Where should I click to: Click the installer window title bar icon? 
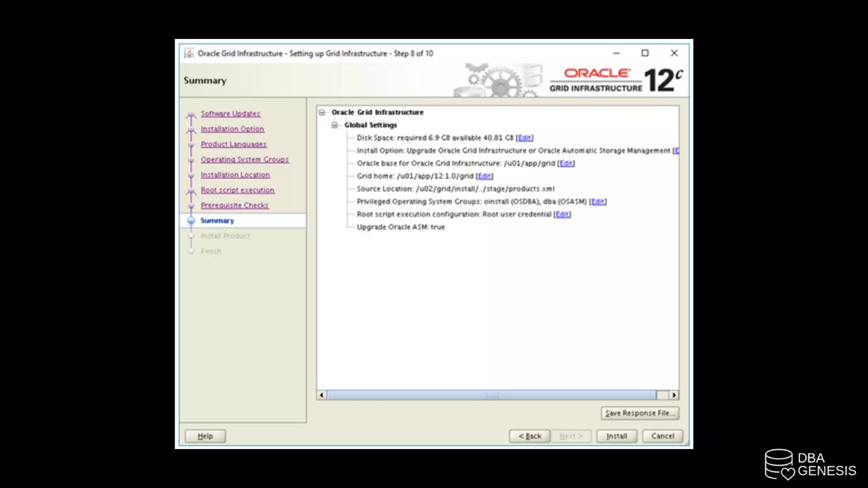tap(189, 53)
